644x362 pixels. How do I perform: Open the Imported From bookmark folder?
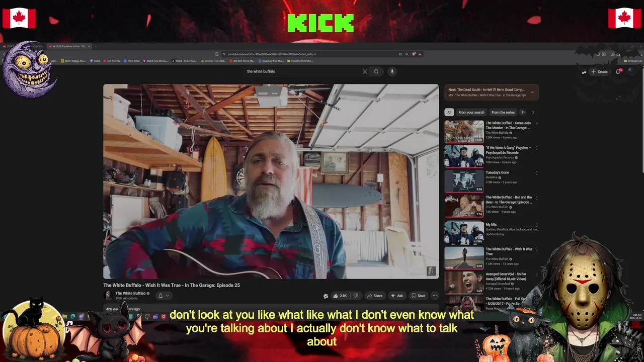300,61
